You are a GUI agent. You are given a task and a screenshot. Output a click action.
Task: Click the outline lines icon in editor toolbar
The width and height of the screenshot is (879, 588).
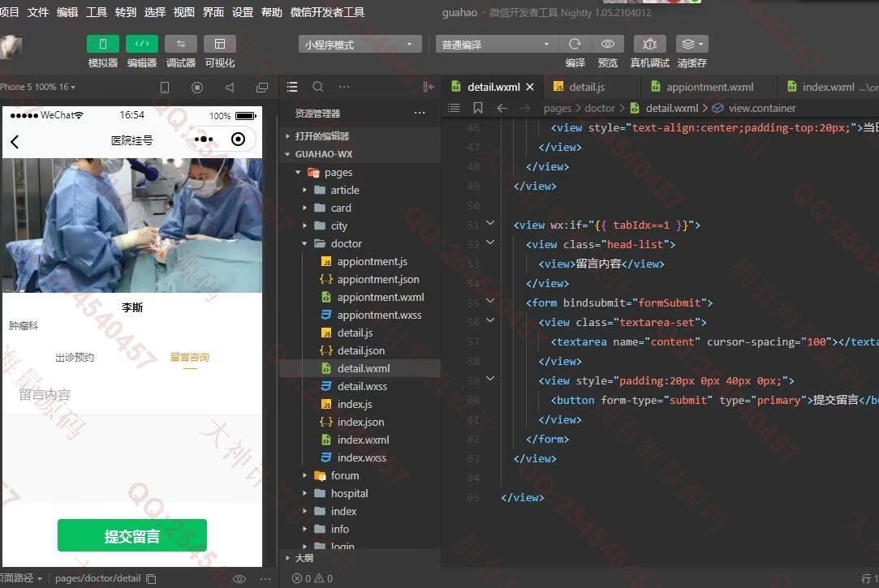point(454,108)
